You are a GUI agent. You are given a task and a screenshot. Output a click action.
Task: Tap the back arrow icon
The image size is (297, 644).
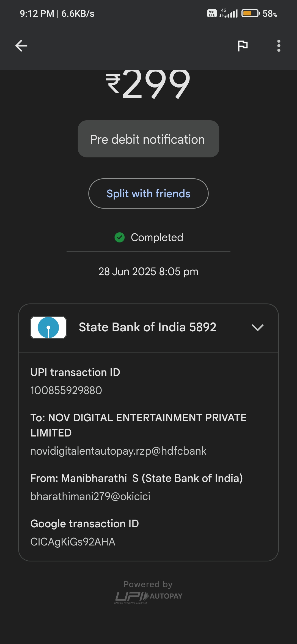[x=21, y=46]
